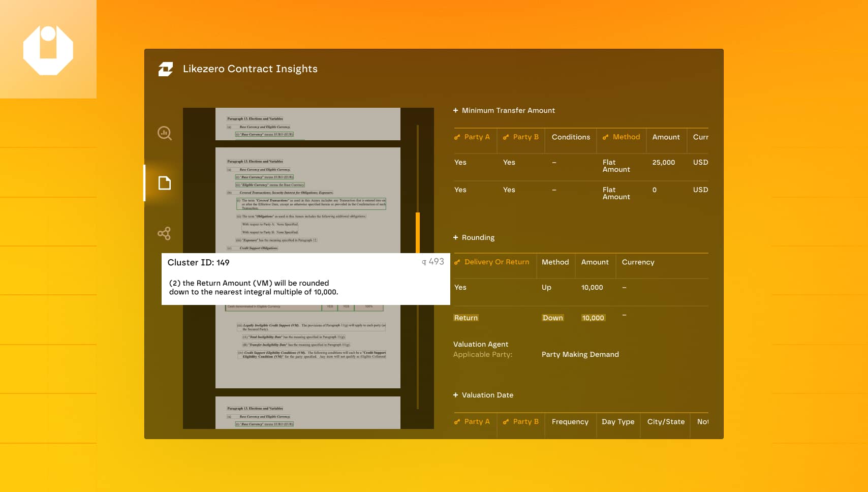This screenshot has height=492, width=868.
Task: Click the Frequency column header
Action: click(570, 422)
